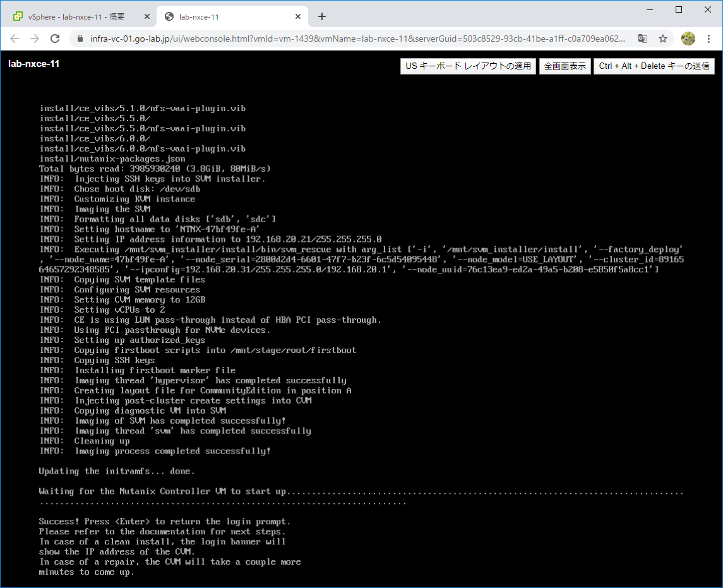Open a new browser tab

coord(322,16)
